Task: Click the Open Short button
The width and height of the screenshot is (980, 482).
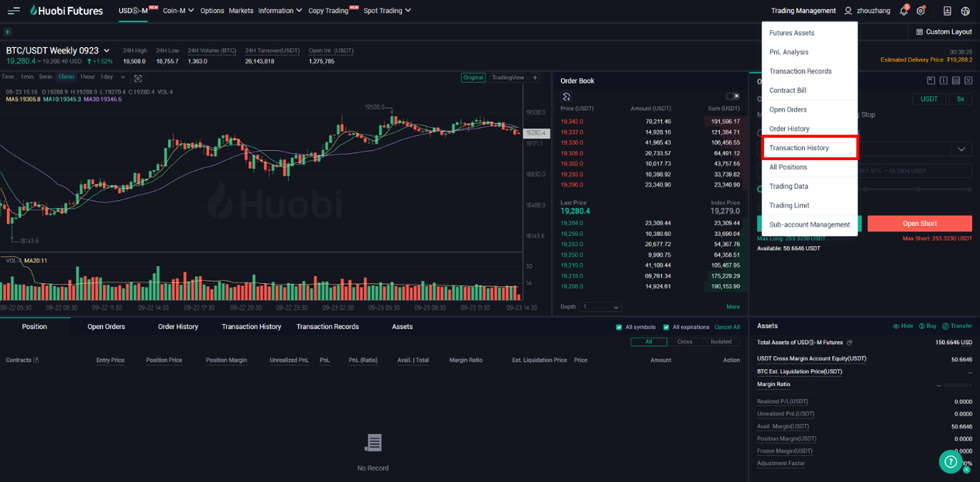Action: pyautogui.click(x=920, y=224)
